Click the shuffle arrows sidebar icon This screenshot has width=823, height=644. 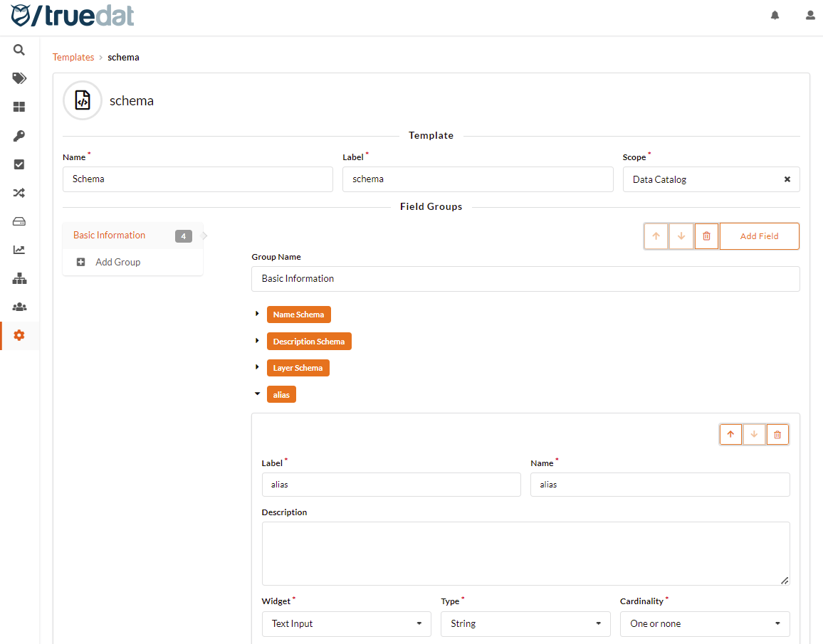[19, 193]
